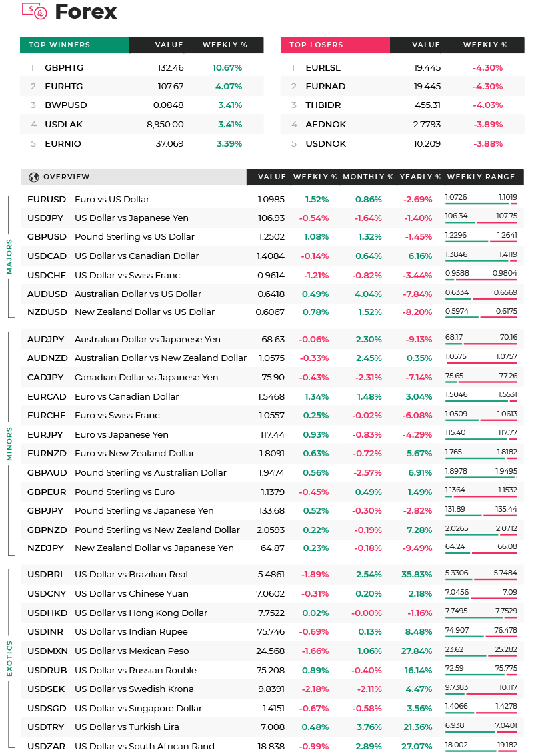The width and height of the screenshot is (538, 756).
Task: Select the Minors section label
Action: (x=9, y=444)
